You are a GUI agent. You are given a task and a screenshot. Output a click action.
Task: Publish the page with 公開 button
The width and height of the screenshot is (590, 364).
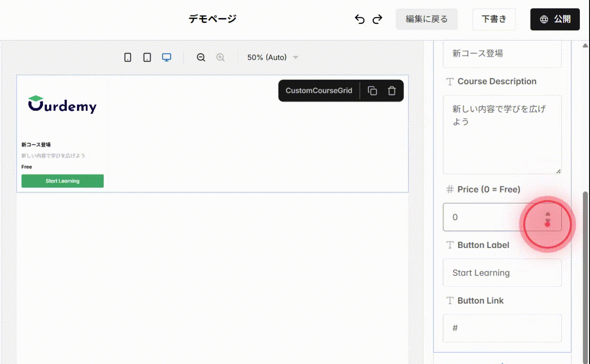tap(555, 19)
